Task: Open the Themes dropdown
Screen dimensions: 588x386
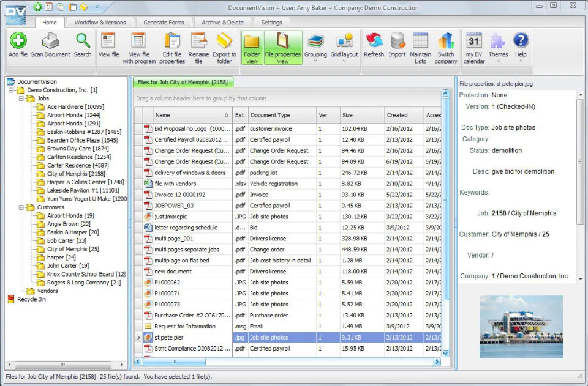Action: [498, 48]
